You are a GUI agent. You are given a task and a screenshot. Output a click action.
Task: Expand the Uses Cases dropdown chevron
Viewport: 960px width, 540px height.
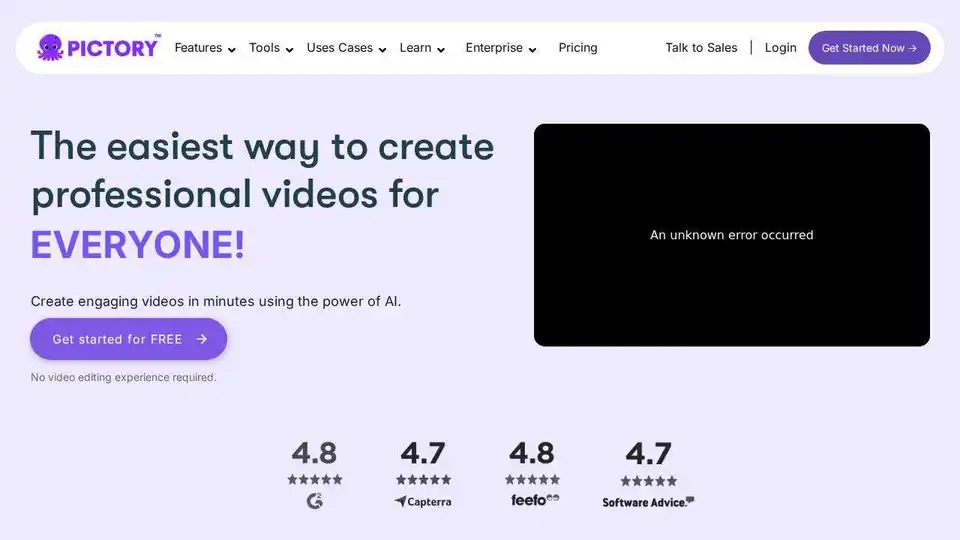[383, 50]
